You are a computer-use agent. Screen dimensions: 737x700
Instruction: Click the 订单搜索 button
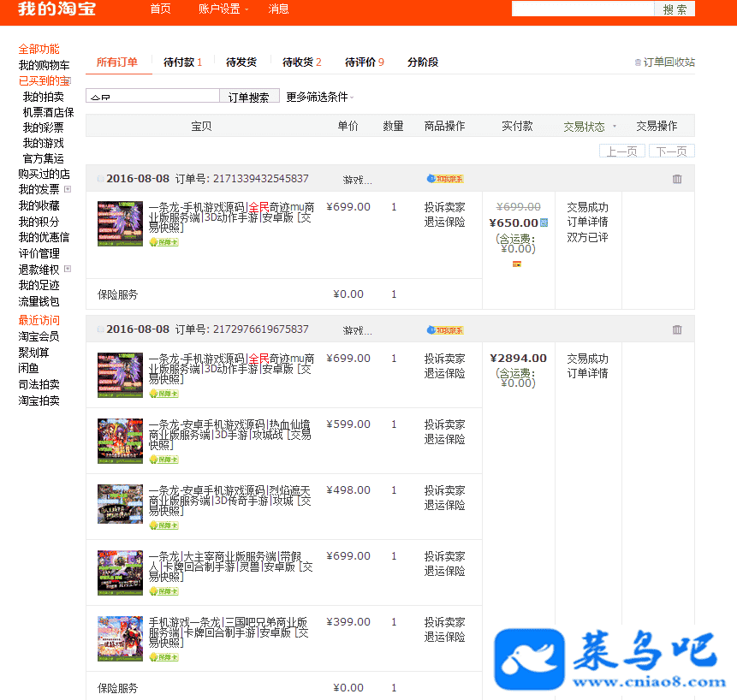pyautogui.click(x=249, y=98)
